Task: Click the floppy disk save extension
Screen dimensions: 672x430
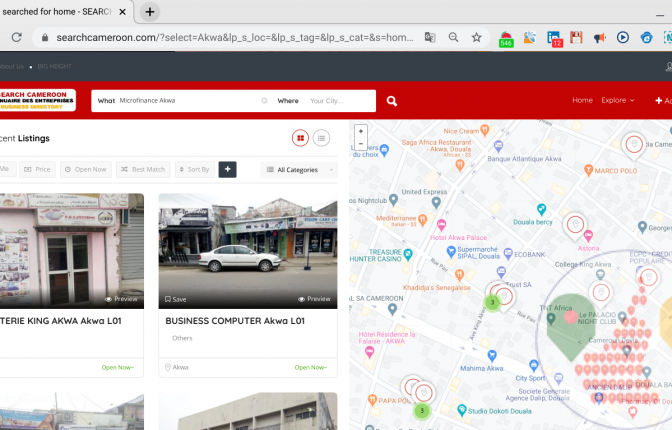Action: pyautogui.click(x=576, y=37)
